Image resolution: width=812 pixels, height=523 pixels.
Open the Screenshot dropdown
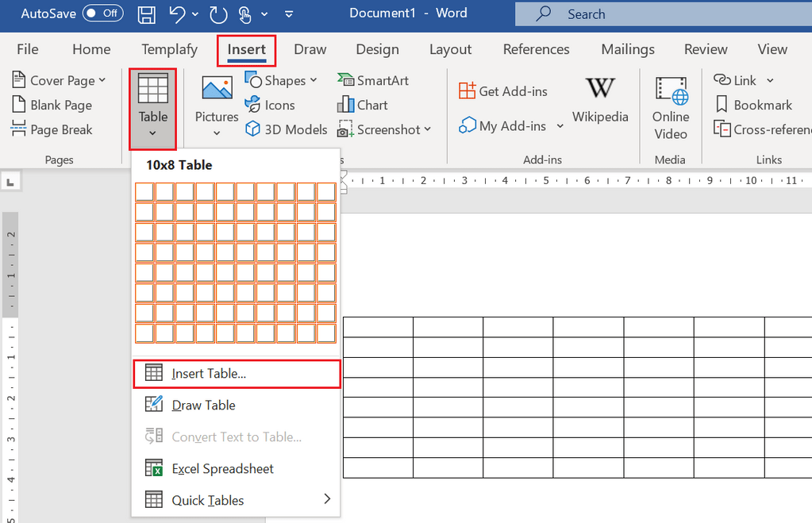[x=427, y=129]
